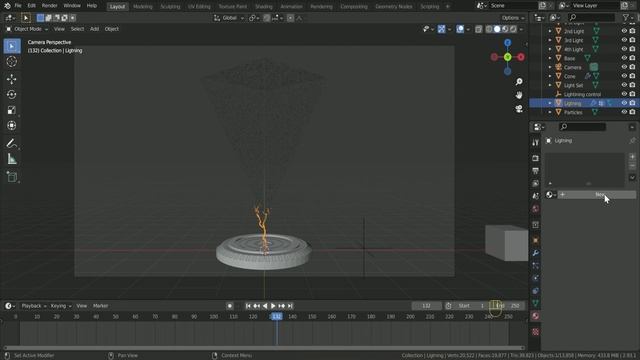
Task: Select the Annotate pencil tool
Action: click(x=11, y=143)
